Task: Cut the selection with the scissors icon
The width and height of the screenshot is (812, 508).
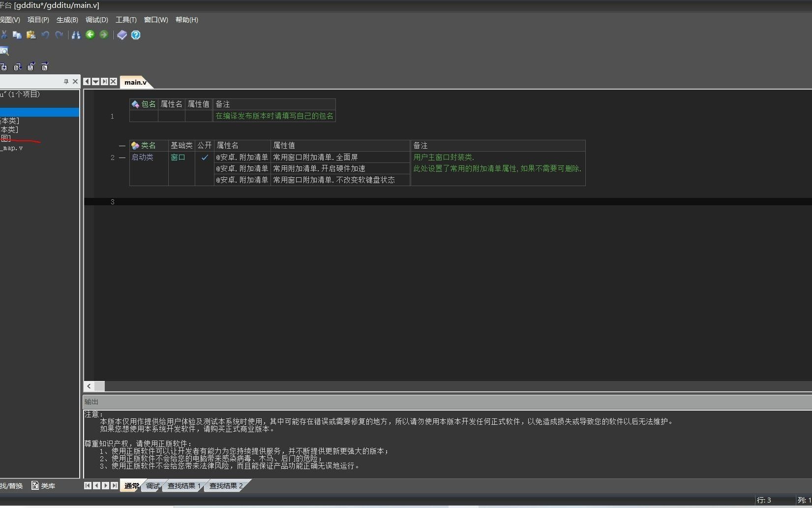Action: click(4, 34)
